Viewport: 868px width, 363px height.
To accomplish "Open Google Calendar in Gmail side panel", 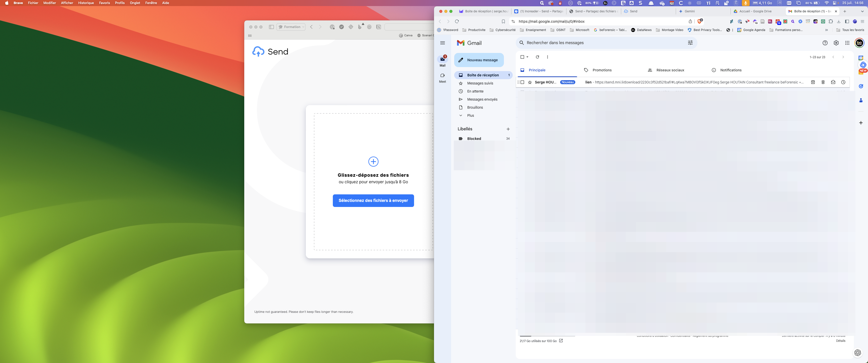I will 861,58.
